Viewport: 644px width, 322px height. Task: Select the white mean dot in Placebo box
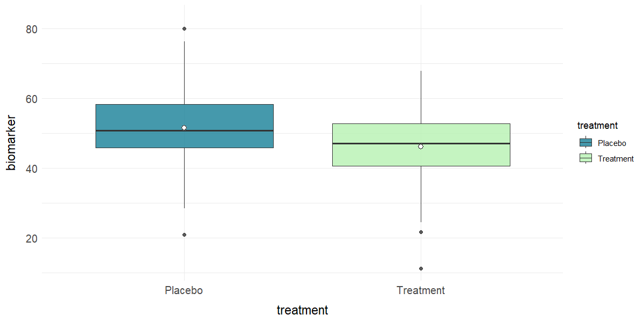[184, 128]
